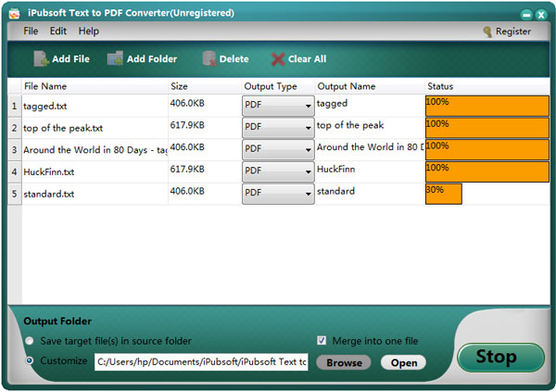This screenshot has width=556, height=392.
Task: Select the top of the peak.txt row
Action: point(93,128)
